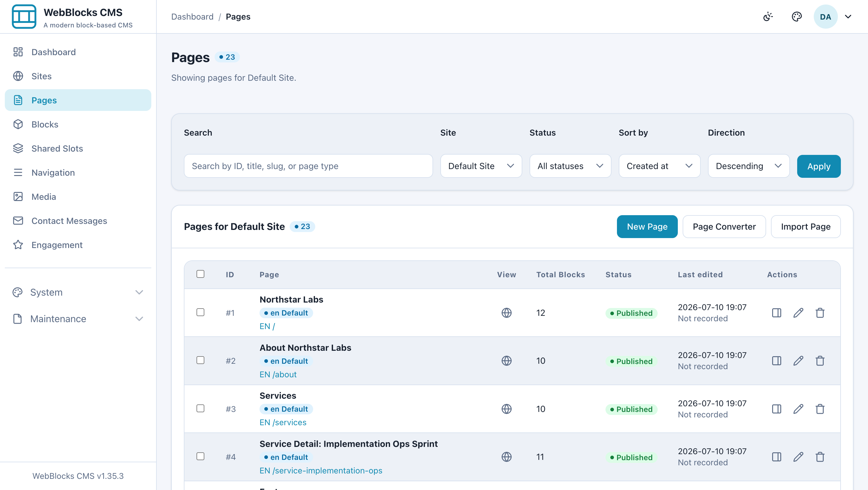
Task: Open the builder panel icon for Service Detail row
Action: (x=776, y=457)
